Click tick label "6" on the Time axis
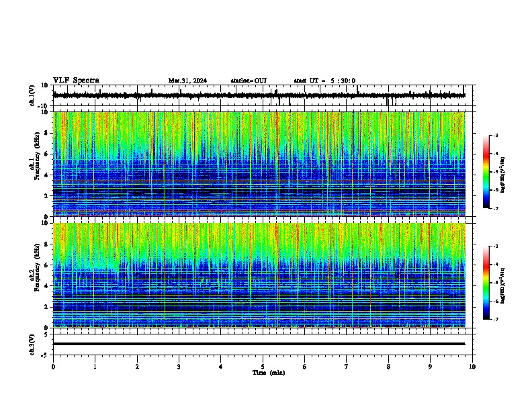The width and height of the screenshot is (532, 411). 305,367
